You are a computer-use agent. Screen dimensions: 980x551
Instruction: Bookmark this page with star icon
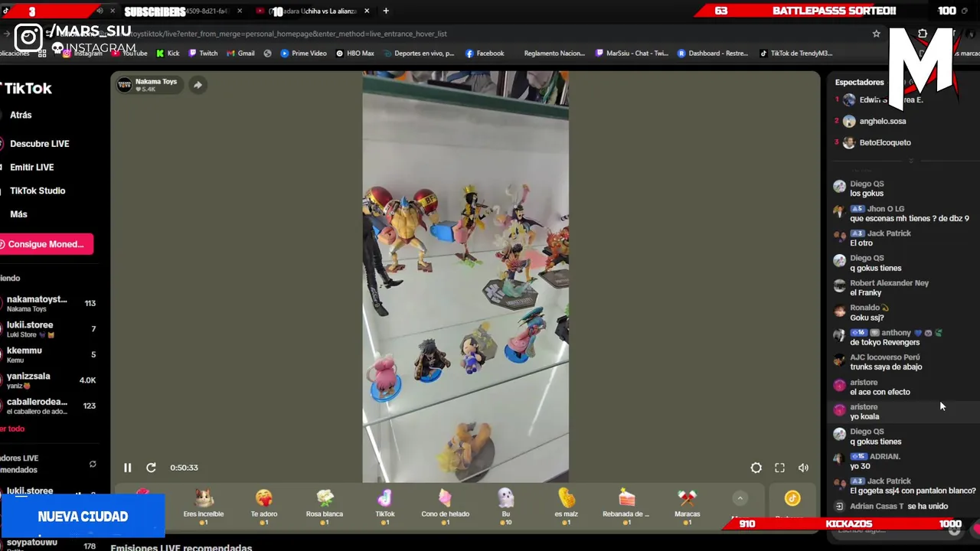[877, 34]
